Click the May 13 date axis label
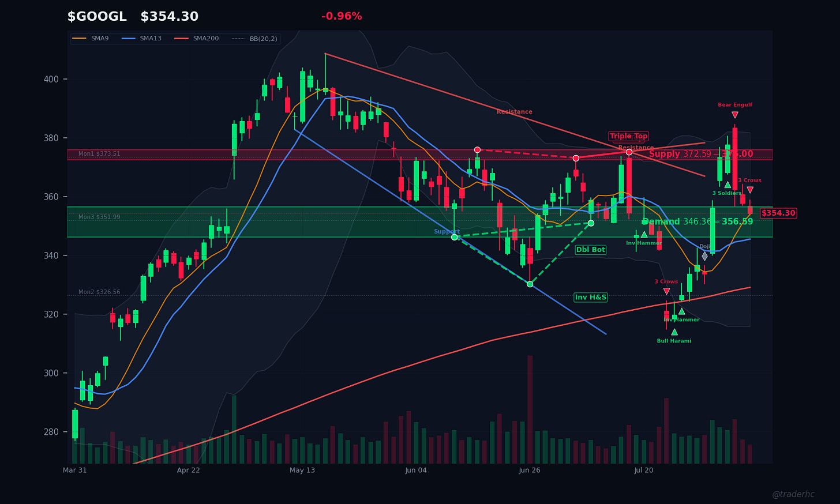 point(302,471)
